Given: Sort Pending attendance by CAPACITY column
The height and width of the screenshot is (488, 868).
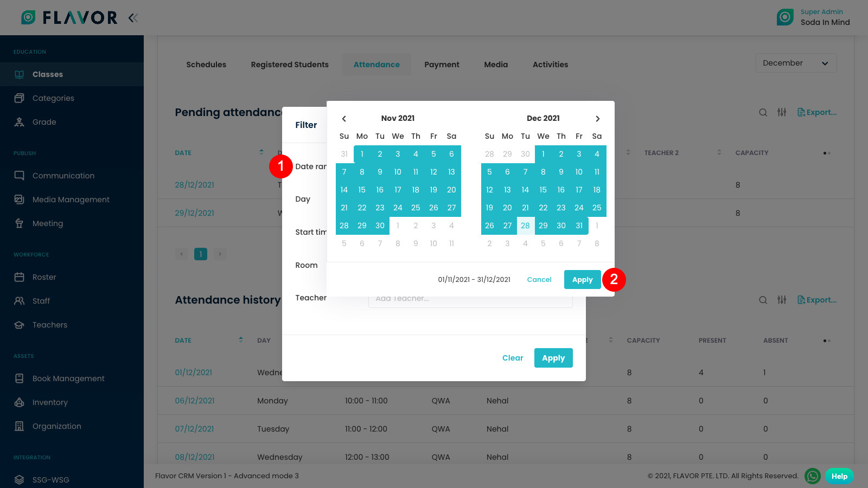Looking at the screenshot, I should [752, 153].
